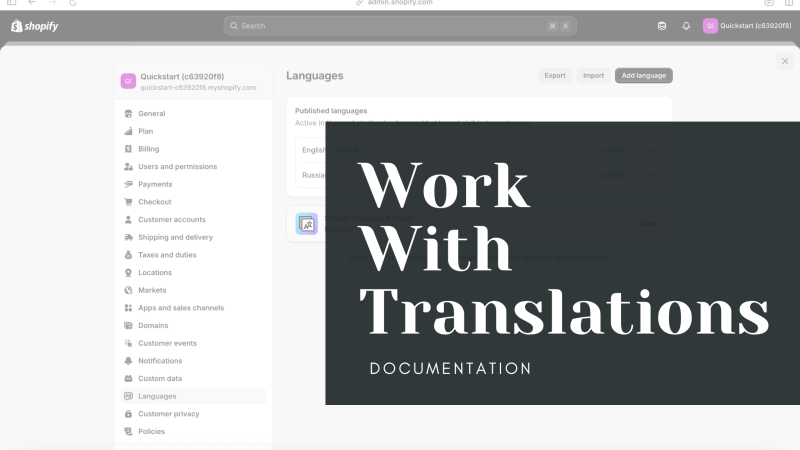Click the Plan chart icon
The height and width of the screenshot is (450, 800).
point(128,131)
